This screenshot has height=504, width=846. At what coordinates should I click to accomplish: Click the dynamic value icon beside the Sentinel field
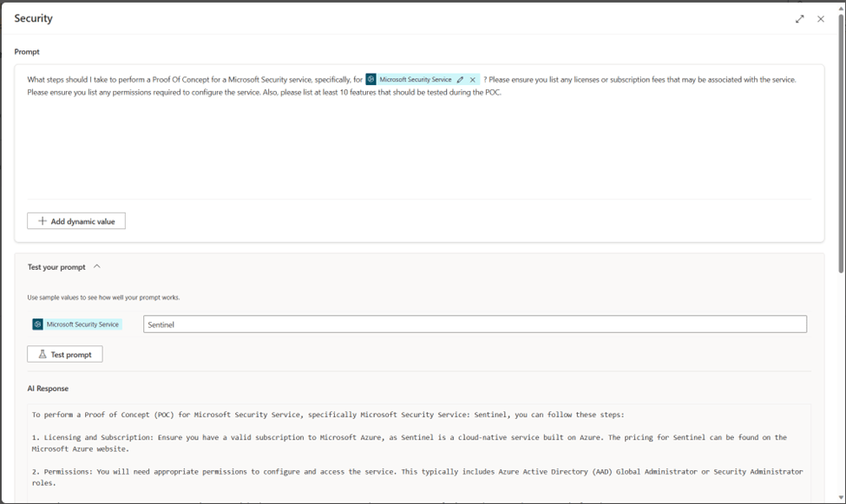38,324
